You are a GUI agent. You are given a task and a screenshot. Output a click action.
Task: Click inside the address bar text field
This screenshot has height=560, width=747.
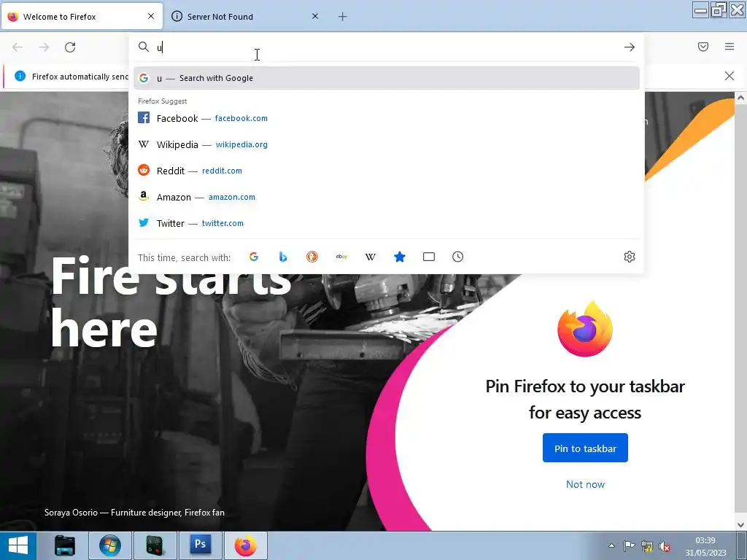[386, 47]
